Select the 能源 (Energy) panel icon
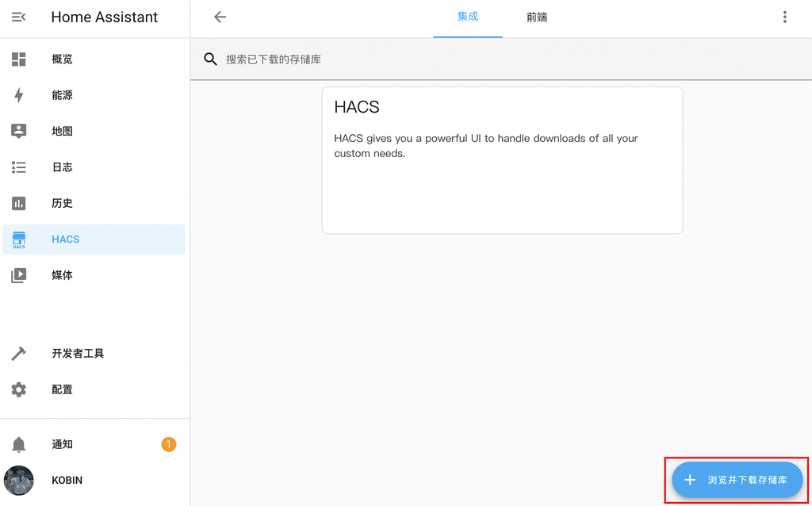Screen dimensions: 812x506 [19, 95]
